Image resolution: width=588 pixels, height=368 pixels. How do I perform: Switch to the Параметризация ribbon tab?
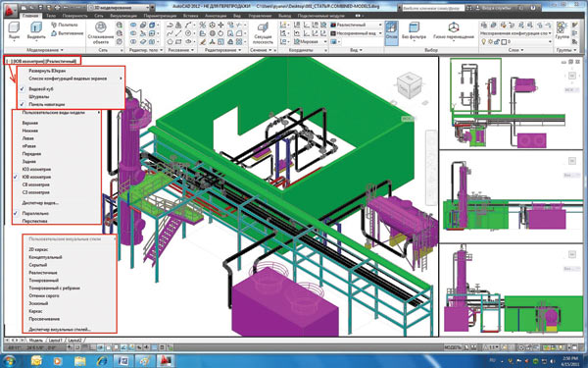coord(160,16)
